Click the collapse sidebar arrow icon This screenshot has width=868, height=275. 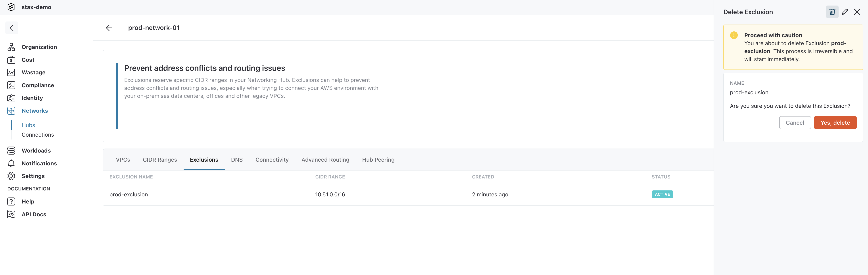[12, 27]
